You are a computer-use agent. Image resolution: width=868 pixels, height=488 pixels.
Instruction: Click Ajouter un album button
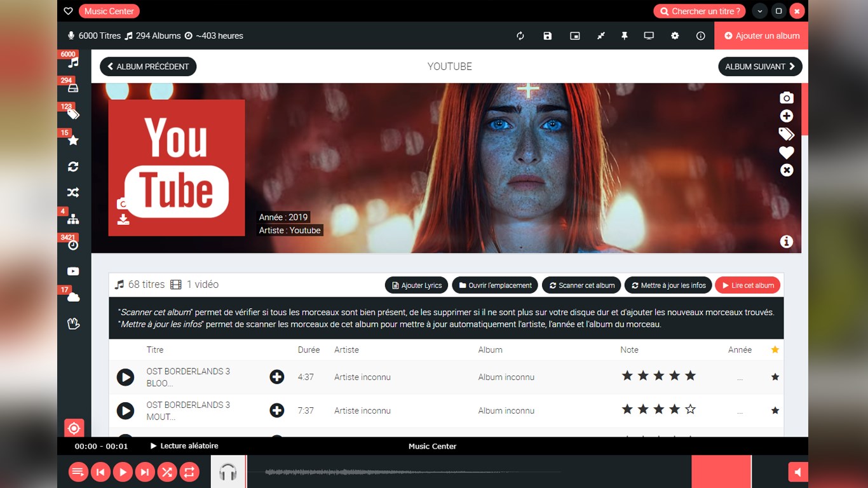pos(761,36)
